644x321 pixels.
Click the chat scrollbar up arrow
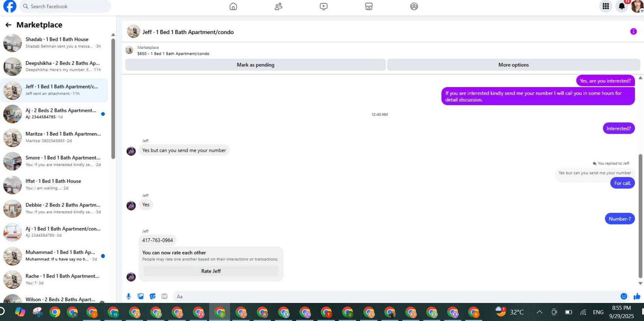click(x=640, y=78)
